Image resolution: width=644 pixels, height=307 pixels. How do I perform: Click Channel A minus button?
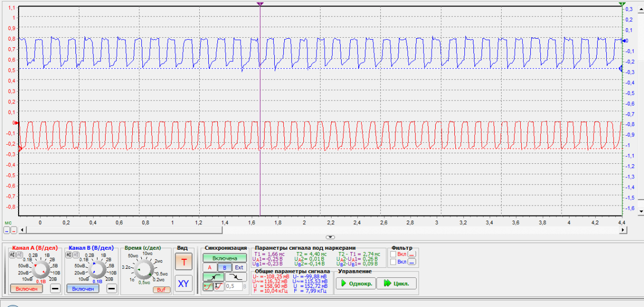tap(55, 288)
